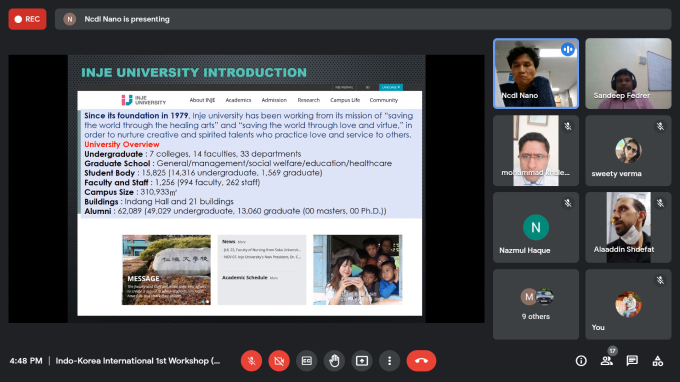This screenshot has width=680, height=382.
Task: Open the LANGUAGE dropdown in the shared slide
Action: point(391,87)
